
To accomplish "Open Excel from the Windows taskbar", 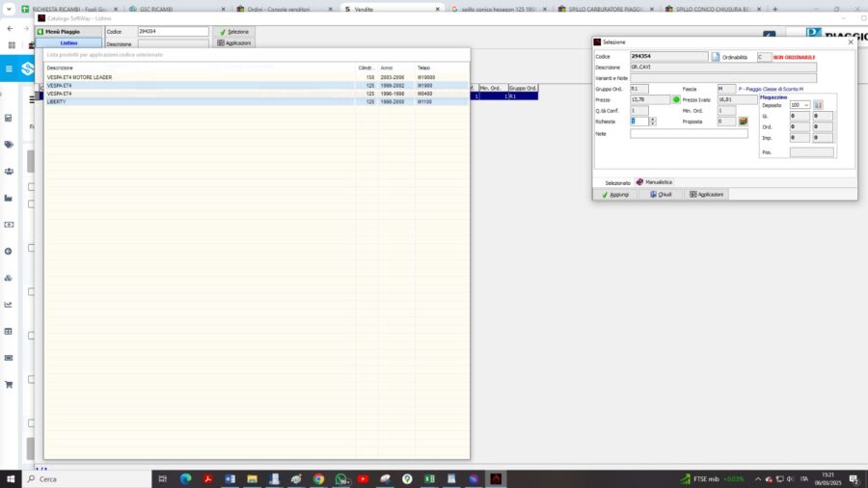I will [429, 478].
